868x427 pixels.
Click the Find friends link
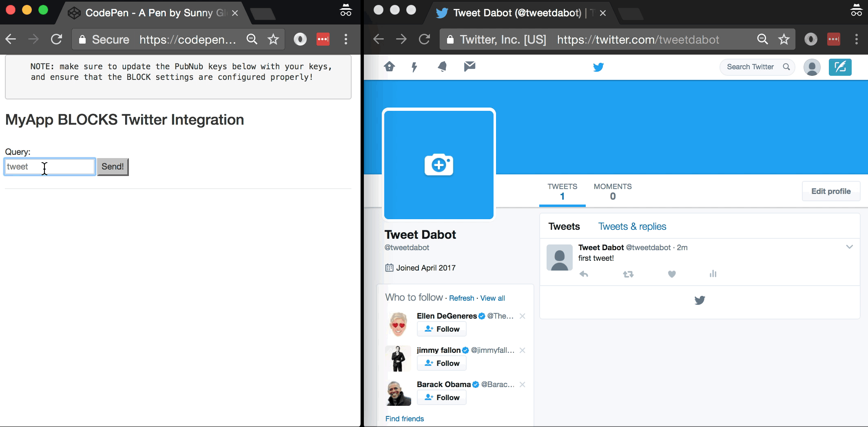pos(404,419)
